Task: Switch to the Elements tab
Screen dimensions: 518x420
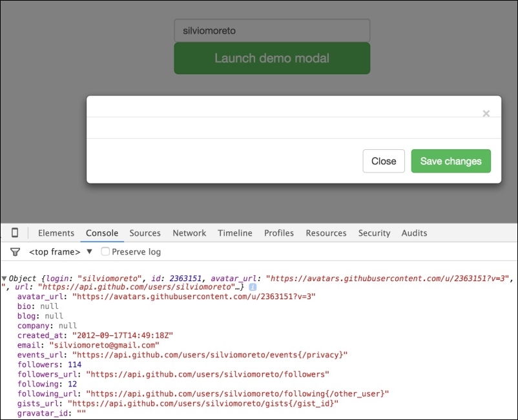Action: pyautogui.click(x=56, y=233)
